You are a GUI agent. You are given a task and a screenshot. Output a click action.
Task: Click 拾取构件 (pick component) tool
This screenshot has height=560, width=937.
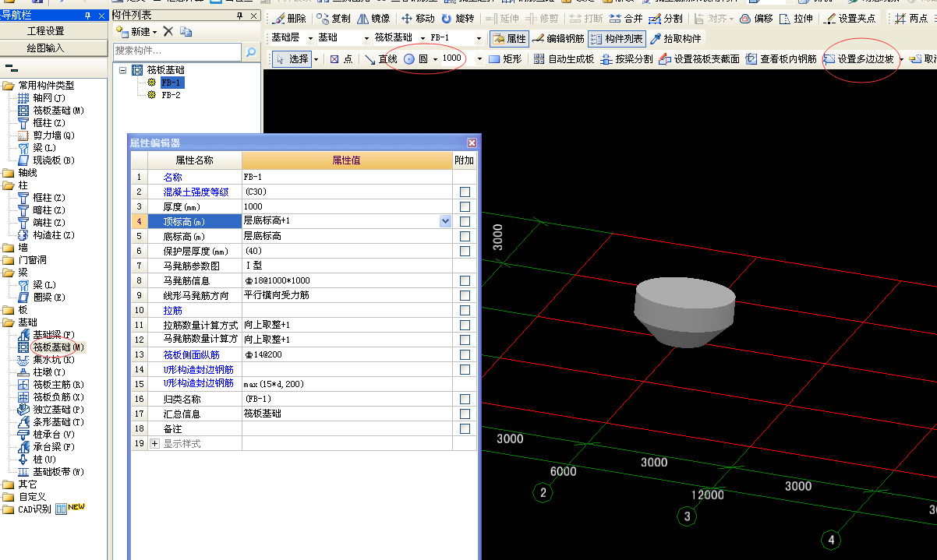pos(676,38)
